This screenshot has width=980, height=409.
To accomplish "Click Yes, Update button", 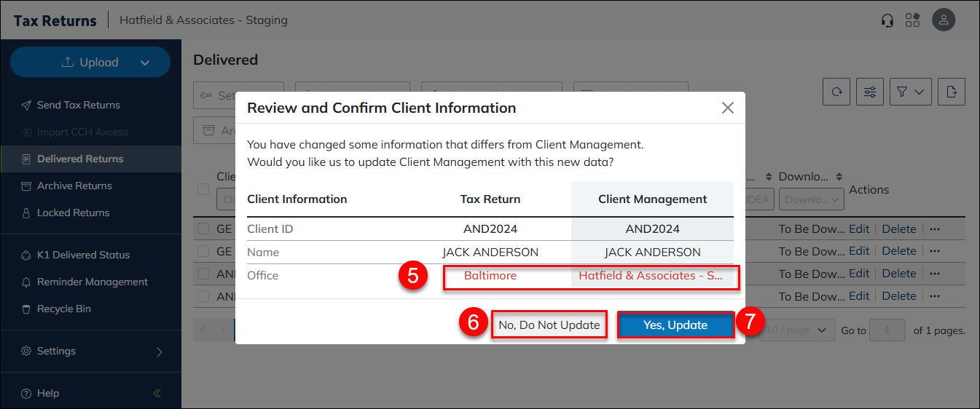I will [675, 325].
